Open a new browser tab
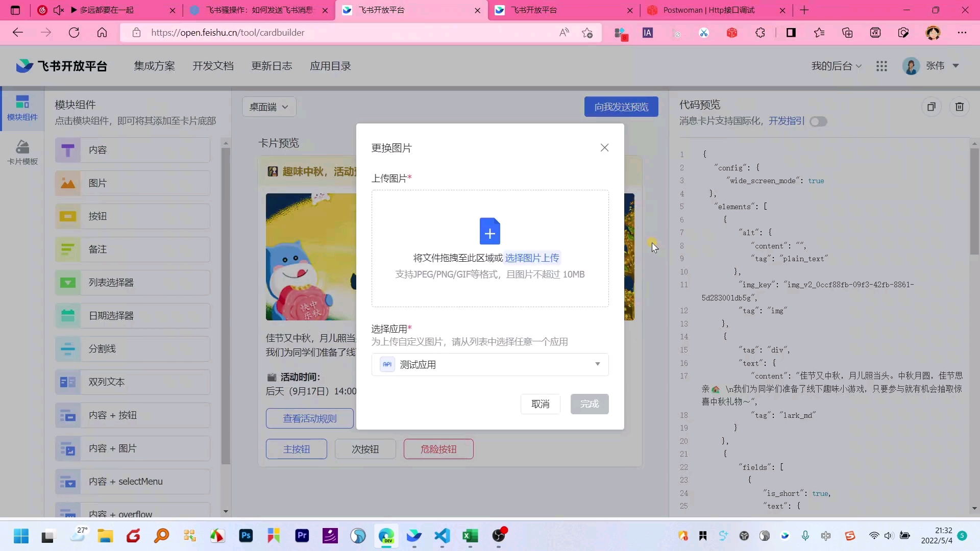 tap(804, 10)
